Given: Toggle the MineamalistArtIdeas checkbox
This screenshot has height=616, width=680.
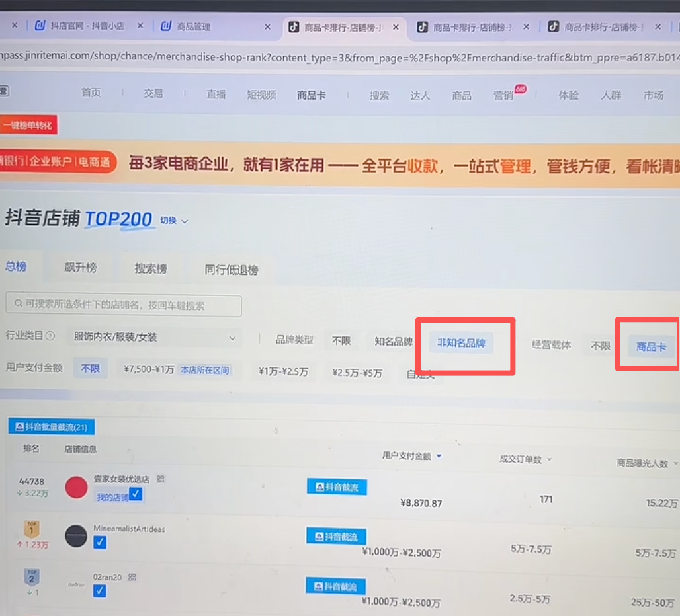Looking at the screenshot, I should pyautogui.click(x=100, y=543).
